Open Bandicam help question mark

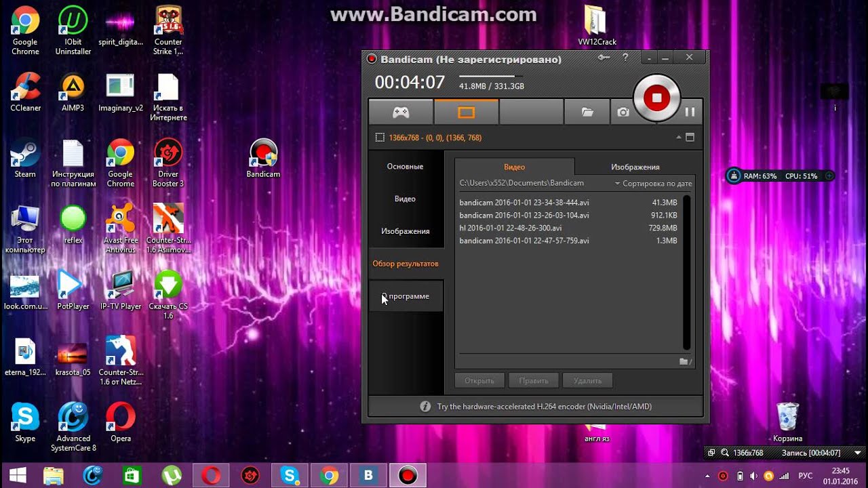pyautogui.click(x=625, y=58)
